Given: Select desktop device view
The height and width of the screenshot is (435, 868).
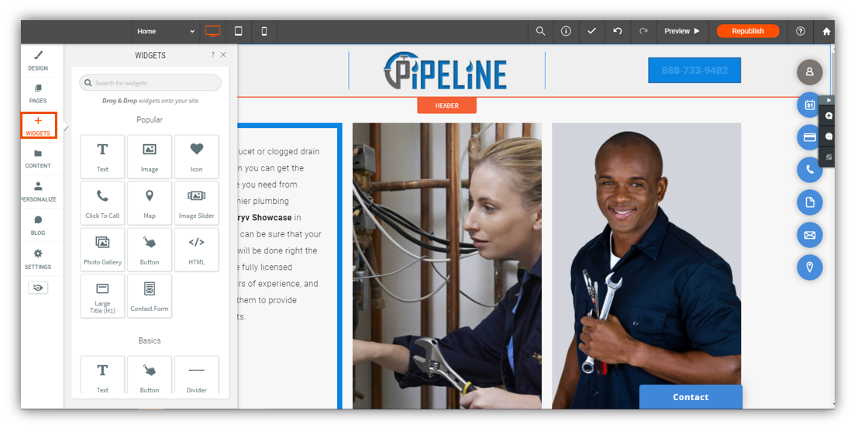Looking at the screenshot, I should (x=212, y=31).
